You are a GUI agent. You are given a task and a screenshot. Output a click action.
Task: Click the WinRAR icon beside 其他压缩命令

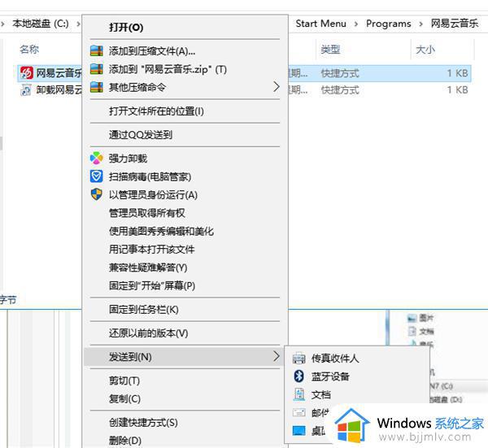97,87
